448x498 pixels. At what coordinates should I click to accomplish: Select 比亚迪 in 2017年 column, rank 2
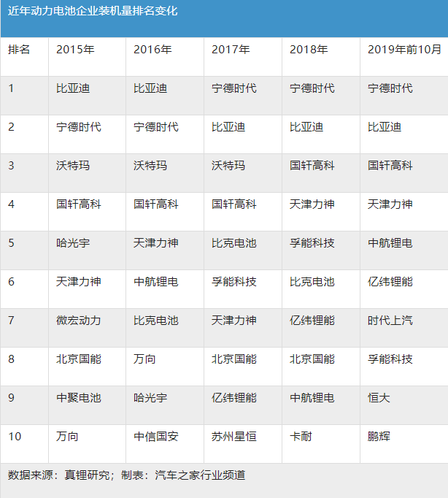(x=228, y=127)
